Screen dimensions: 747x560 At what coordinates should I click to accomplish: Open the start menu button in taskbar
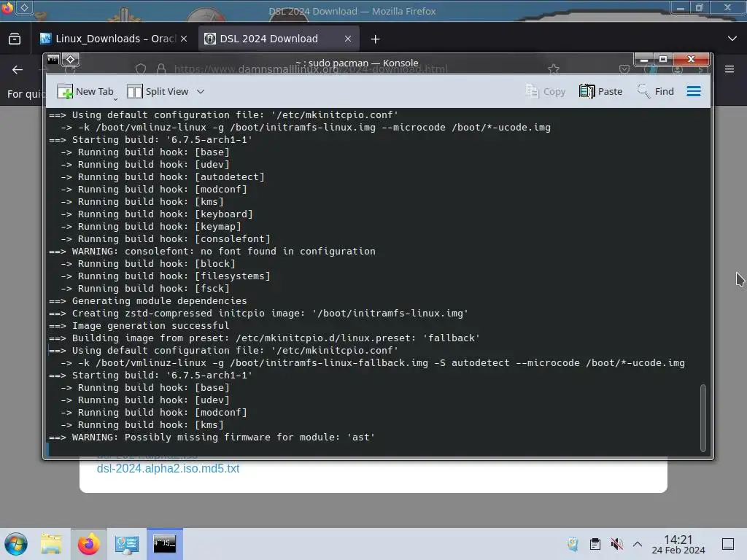pyautogui.click(x=16, y=544)
